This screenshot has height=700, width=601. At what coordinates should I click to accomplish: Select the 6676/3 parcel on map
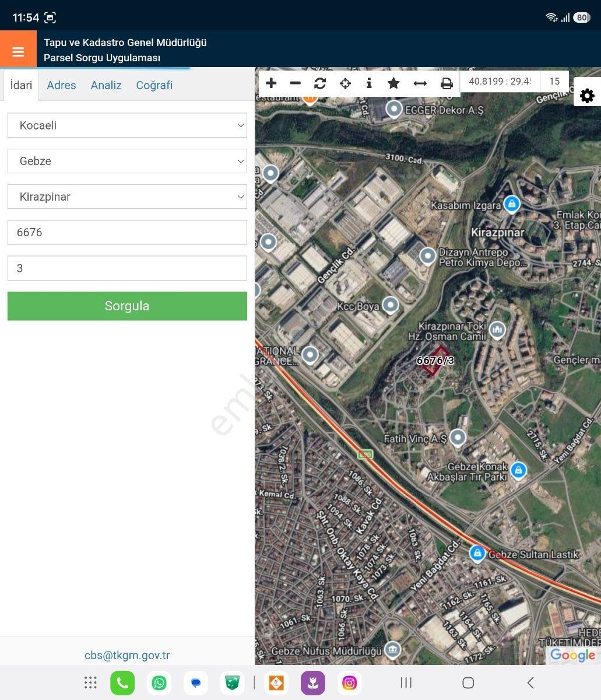(x=435, y=360)
